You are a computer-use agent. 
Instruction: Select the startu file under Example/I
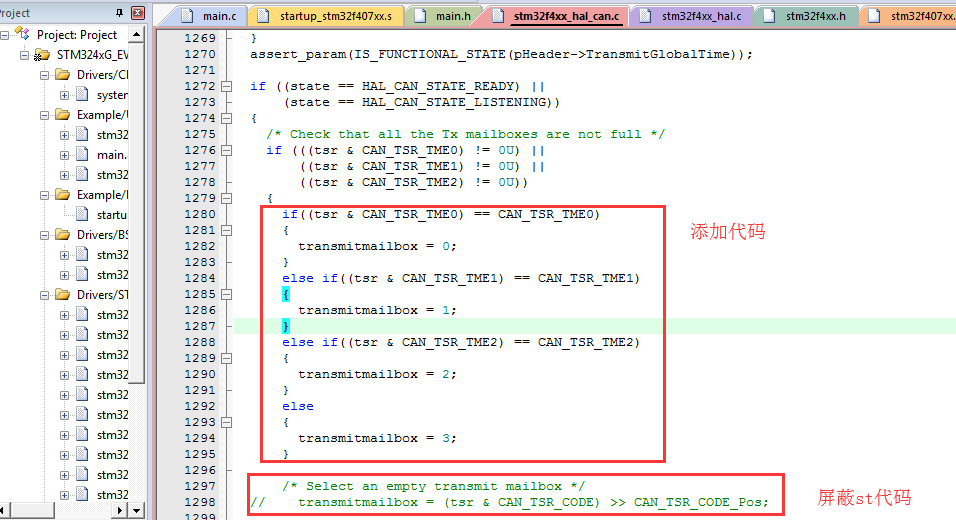coord(112,215)
